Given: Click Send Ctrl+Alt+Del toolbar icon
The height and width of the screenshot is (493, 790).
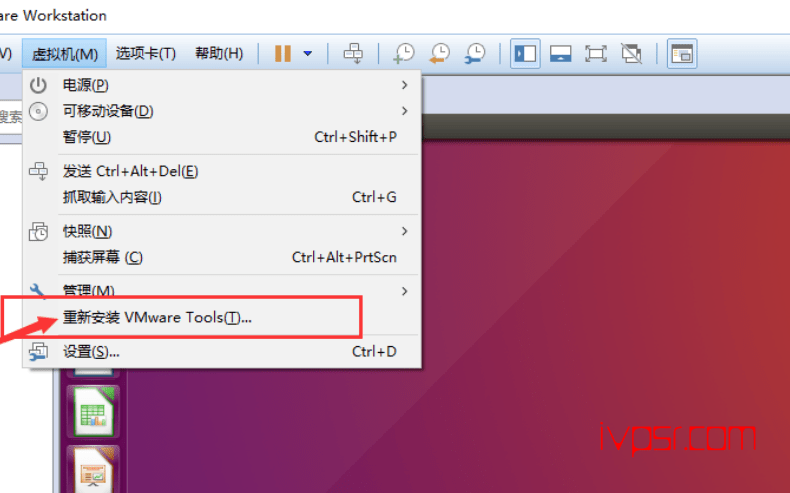Looking at the screenshot, I should coord(353,53).
